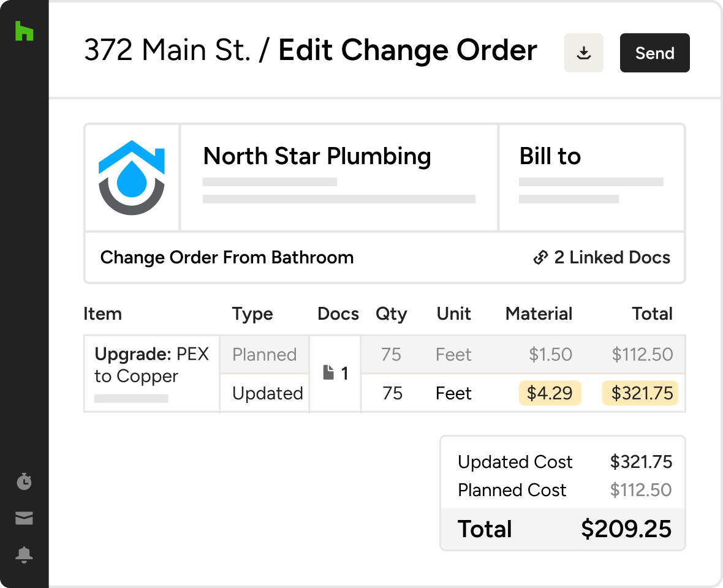Open the 2 Linked Docs link
The image size is (723, 588).
coord(611,258)
